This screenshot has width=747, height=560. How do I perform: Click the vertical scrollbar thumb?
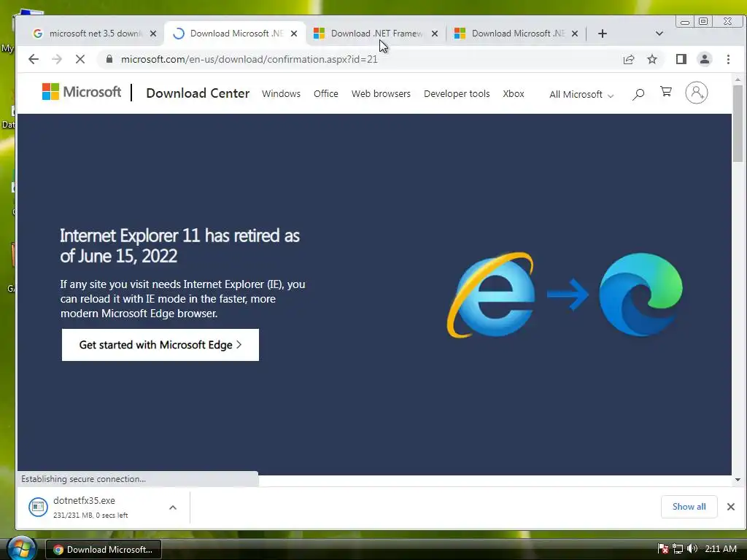(x=738, y=124)
